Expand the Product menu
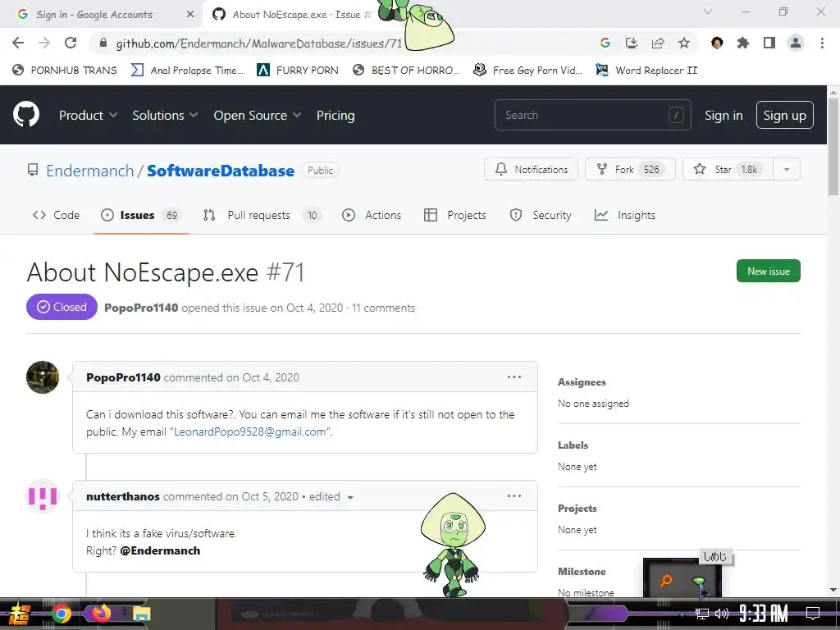This screenshot has width=840, height=630. 88,115
